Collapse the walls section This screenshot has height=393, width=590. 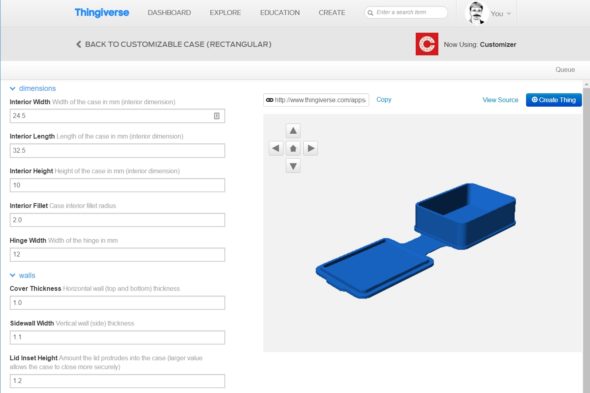[x=23, y=276]
